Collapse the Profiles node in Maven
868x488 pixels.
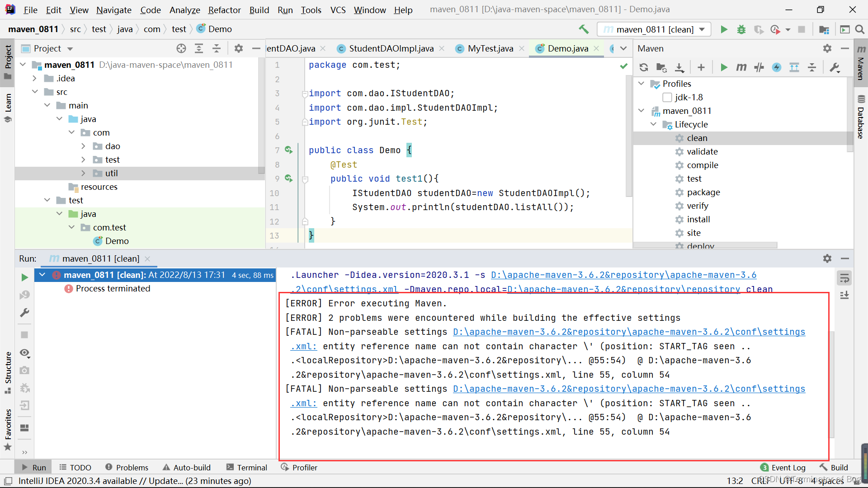tap(641, 84)
